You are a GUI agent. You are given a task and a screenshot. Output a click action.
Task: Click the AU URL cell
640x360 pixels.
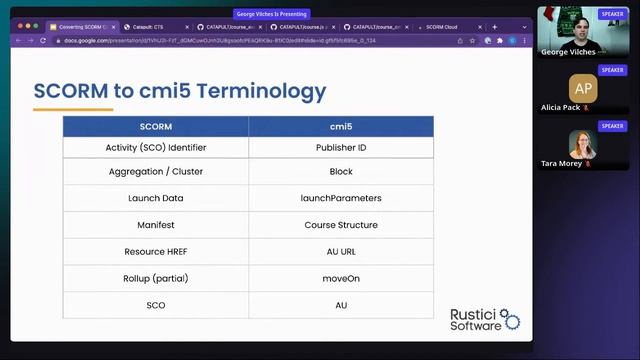coord(341,252)
